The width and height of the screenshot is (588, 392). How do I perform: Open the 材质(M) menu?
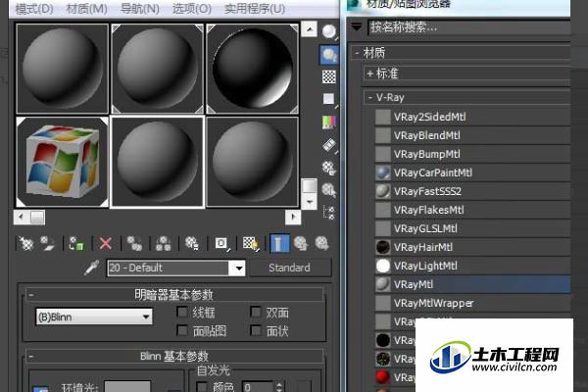[x=86, y=8]
